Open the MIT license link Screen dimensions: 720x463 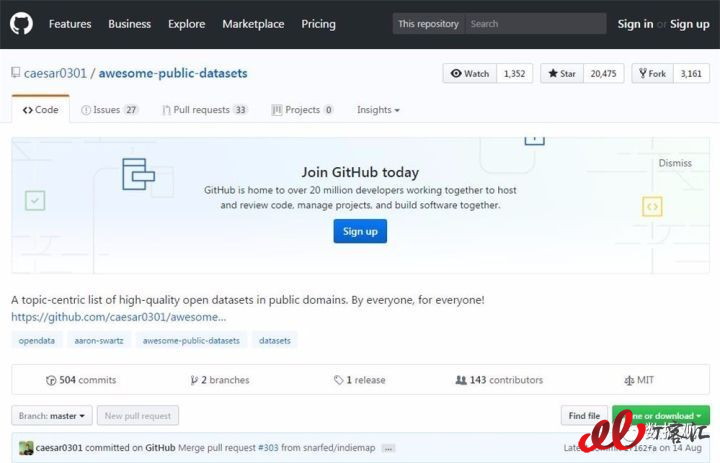[x=639, y=380]
